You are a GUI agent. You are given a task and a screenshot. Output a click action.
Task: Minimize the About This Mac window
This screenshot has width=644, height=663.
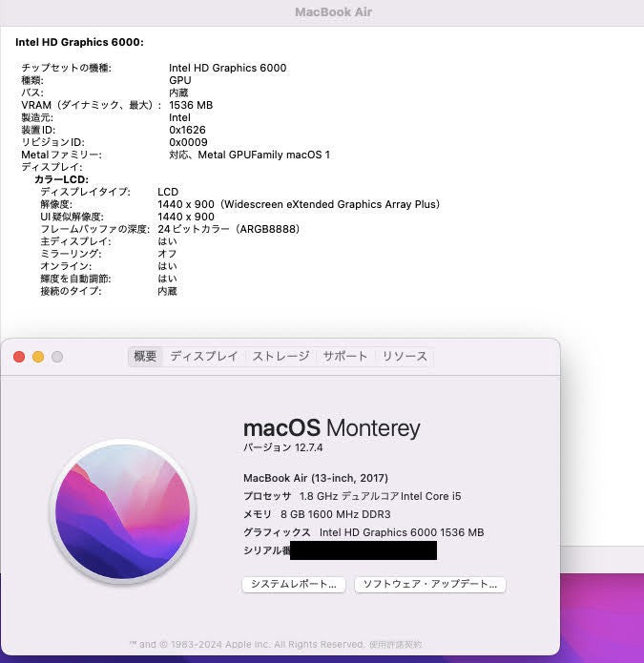pos(38,357)
